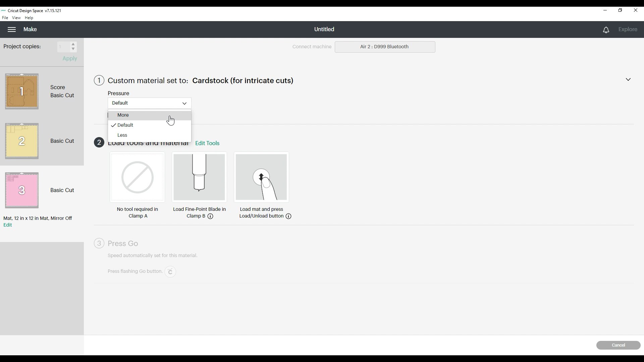Click 'Score Basic Cut' label for mat 1

point(62,92)
